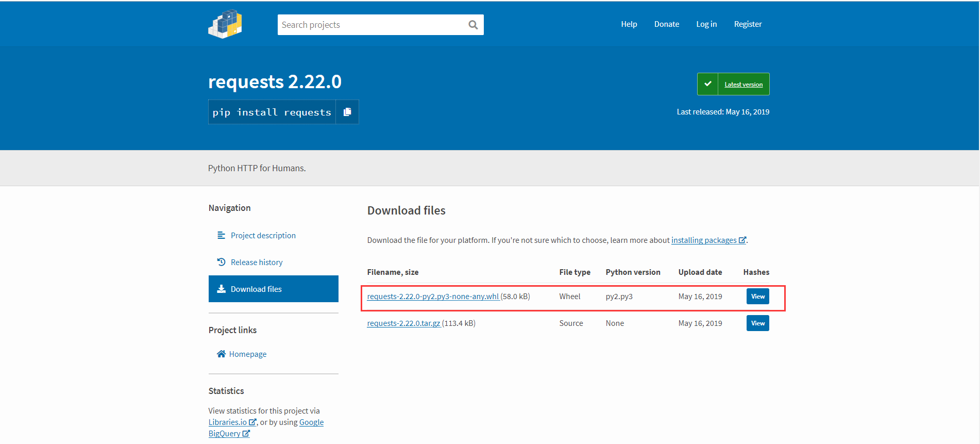Click the Latest version button

[733, 84]
